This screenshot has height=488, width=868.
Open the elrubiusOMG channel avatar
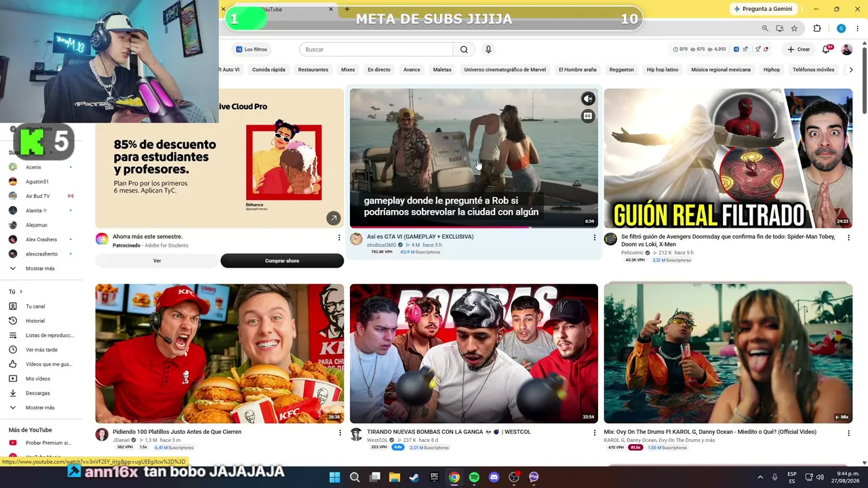[356, 239]
